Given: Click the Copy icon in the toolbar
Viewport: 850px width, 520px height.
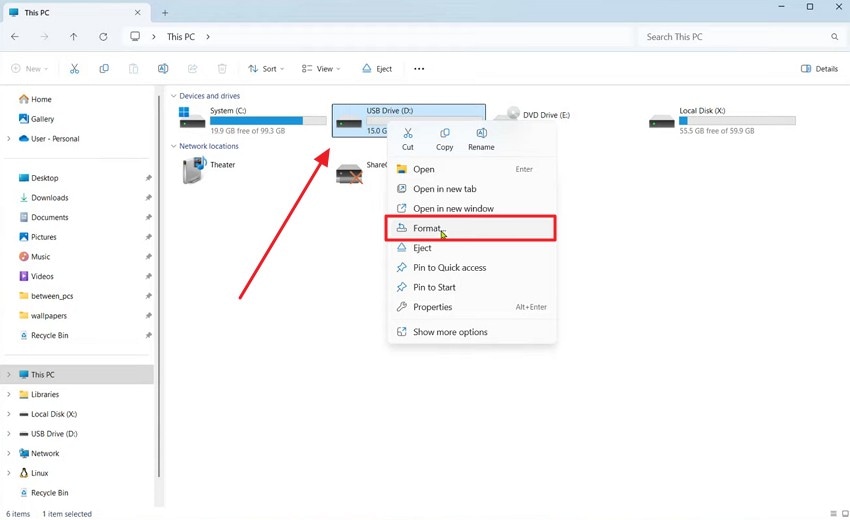Looking at the screenshot, I should pos(104,69).
